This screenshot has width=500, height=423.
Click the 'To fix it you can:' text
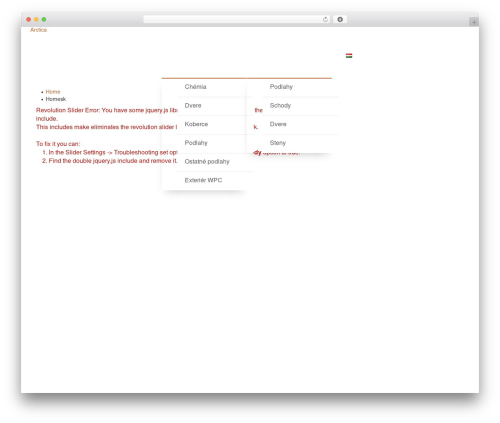[58, 144]
